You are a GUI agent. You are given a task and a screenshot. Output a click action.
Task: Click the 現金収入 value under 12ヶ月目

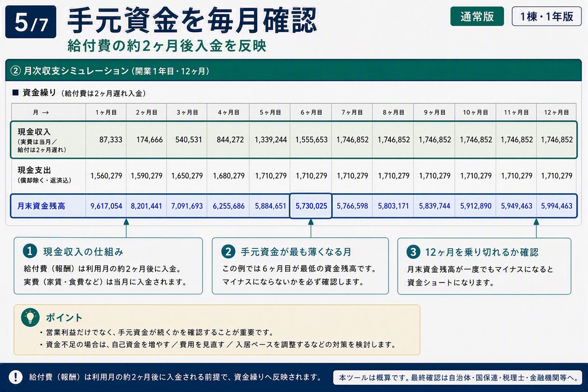[557, 140]
